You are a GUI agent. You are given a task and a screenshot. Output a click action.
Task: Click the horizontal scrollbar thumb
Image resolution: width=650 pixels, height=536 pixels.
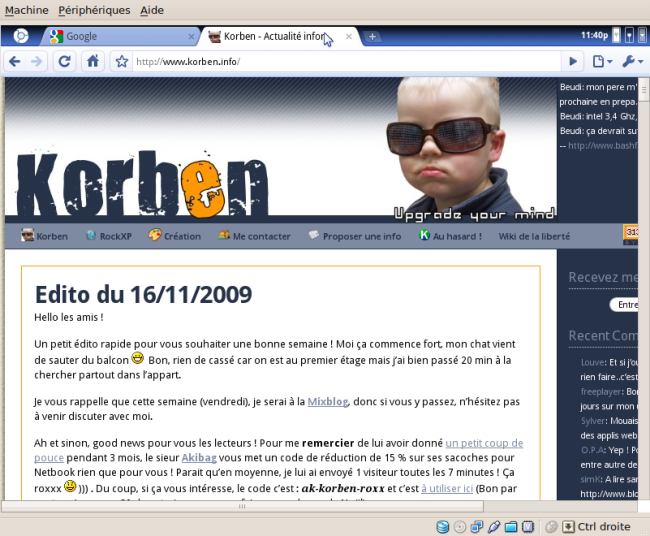click(x=243, y=506)
